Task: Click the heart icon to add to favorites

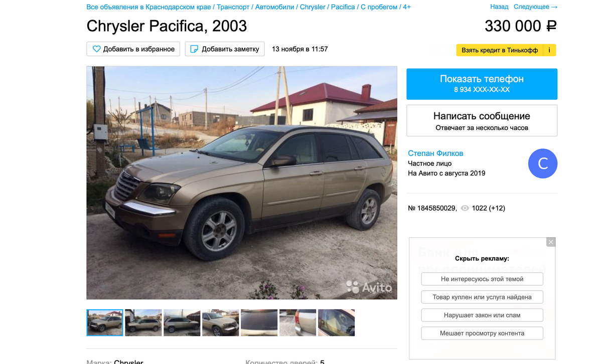Action: [96, 49]
